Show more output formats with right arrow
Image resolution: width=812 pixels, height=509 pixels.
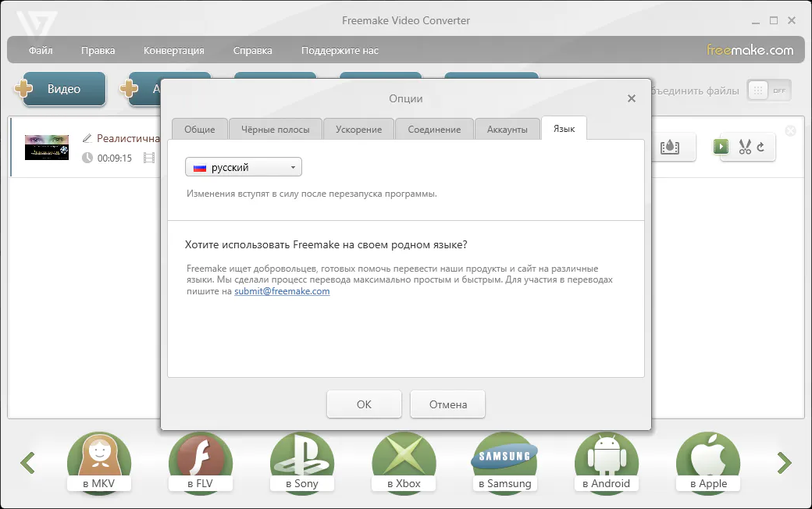pos(784,463)
